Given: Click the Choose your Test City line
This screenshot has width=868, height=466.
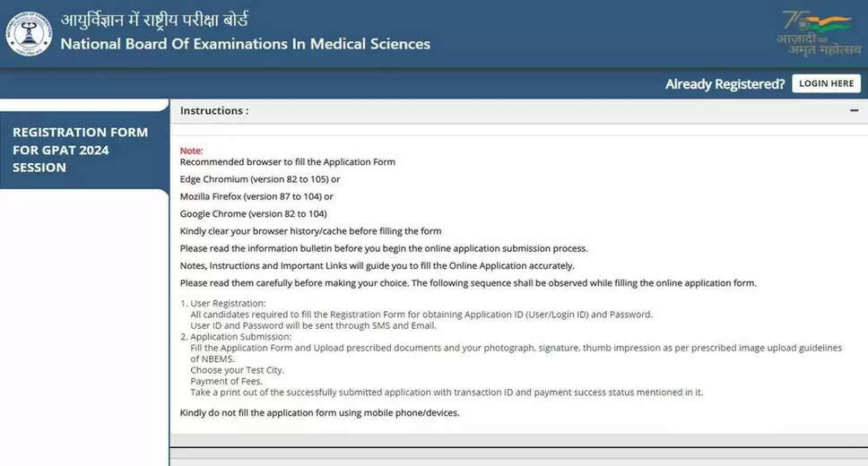Looking at the screenshot, I should (x=237, y=370).
